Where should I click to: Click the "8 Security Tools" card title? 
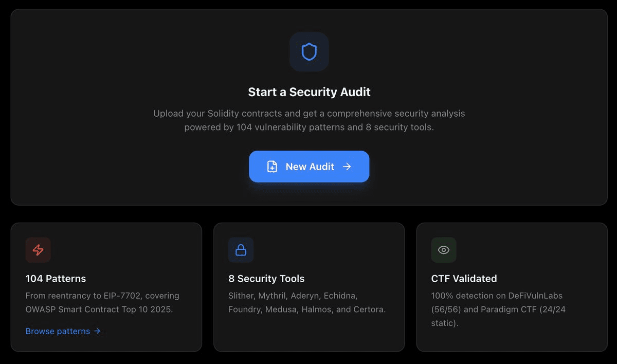(266, 279)
